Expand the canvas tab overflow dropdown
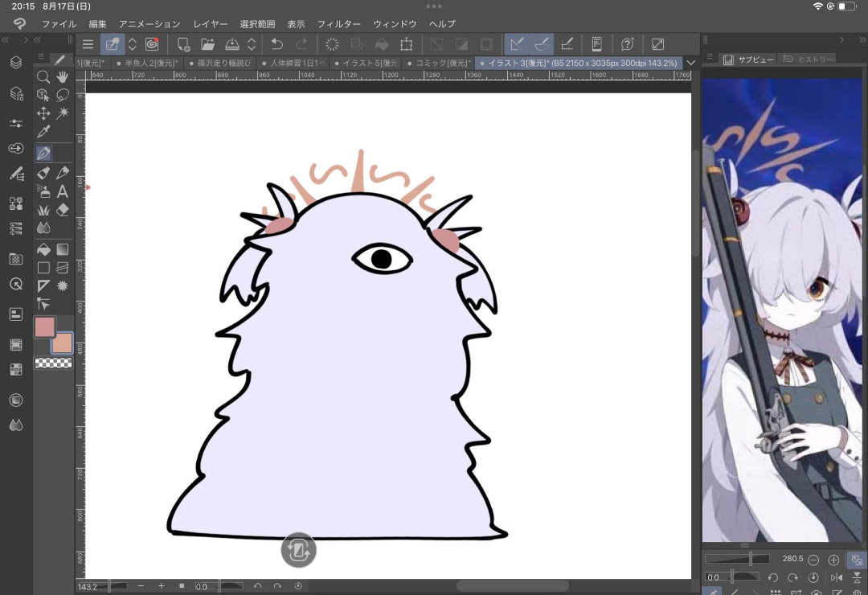Viewport: 868px width, 595px height. (x=690, y=63)
